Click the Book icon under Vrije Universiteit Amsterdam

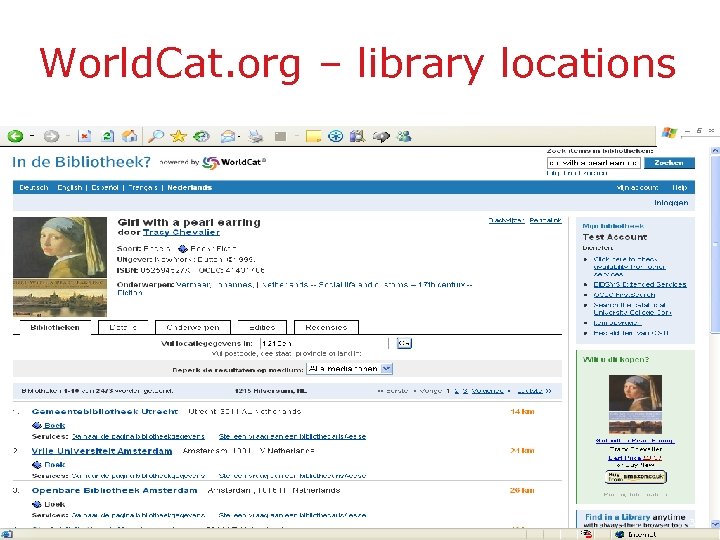[x=37, y=465]
